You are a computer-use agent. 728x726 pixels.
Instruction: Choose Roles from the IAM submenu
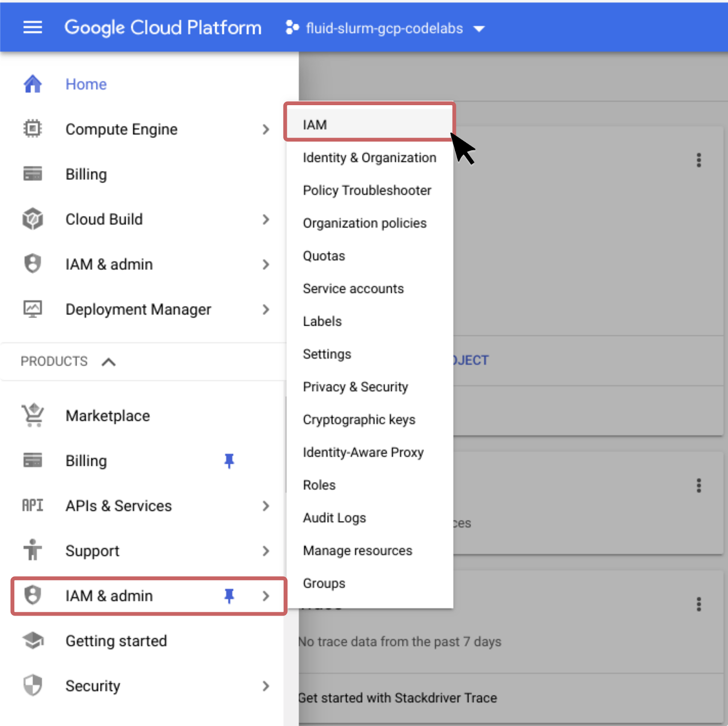click(x=319, y=485)
